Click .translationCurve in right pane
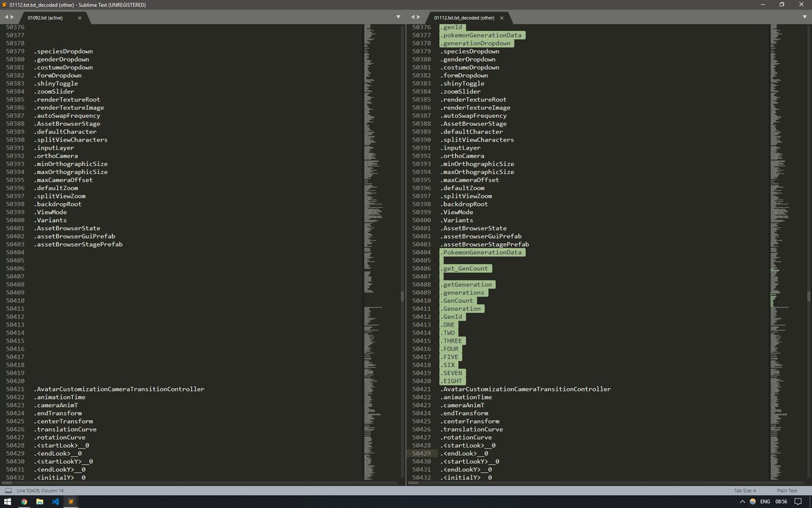 tap(471, 429)
